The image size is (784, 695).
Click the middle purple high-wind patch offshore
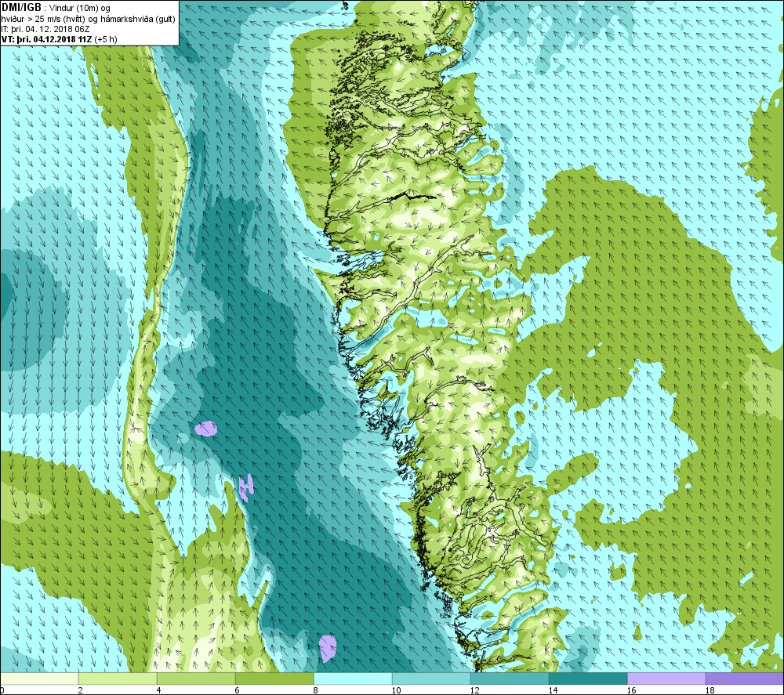pos(246,487)
